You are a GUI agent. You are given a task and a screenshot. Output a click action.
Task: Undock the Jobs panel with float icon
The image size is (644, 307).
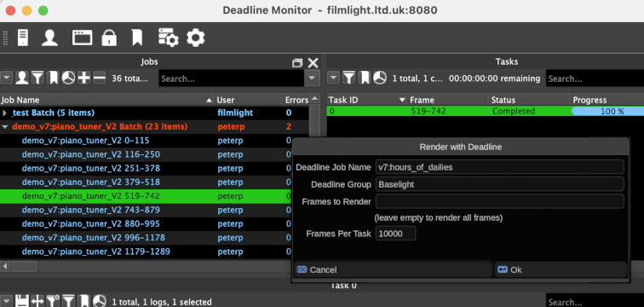coord(297,63)
